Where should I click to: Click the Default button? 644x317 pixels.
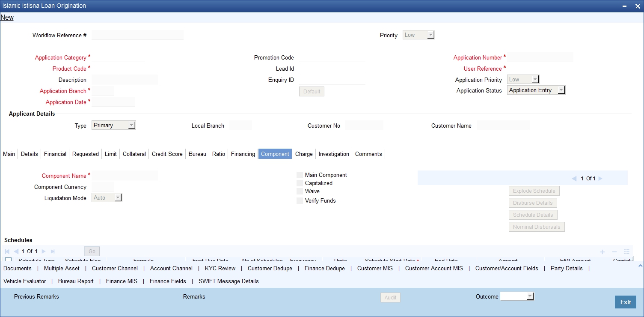pyautogui.click(x=312, y=92)
